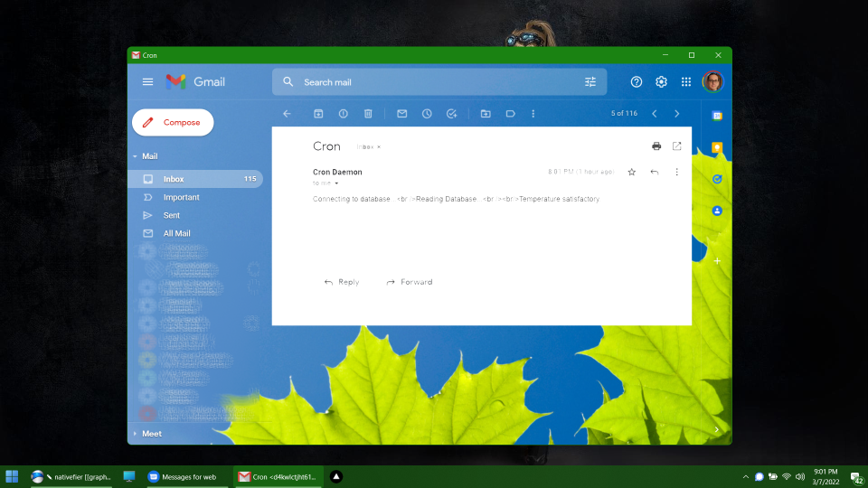Open the Important folder
The height and width of the screenshot is (488, 868).
181,197
